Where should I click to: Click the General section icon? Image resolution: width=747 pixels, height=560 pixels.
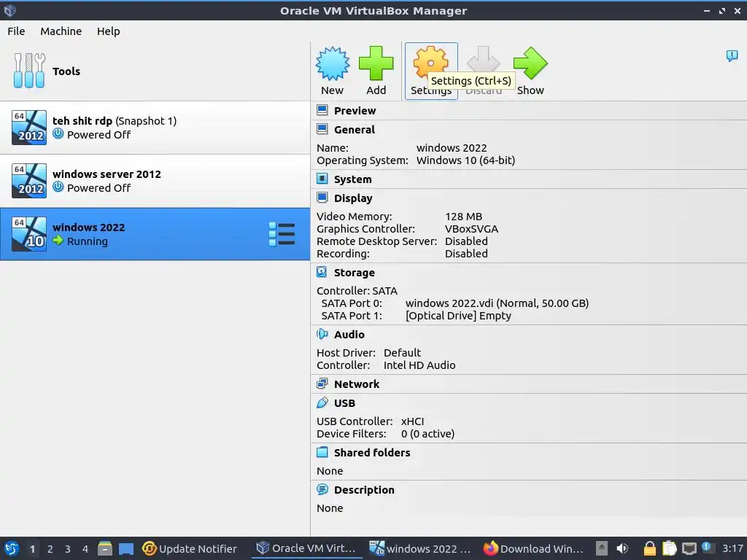click(322, 130)
